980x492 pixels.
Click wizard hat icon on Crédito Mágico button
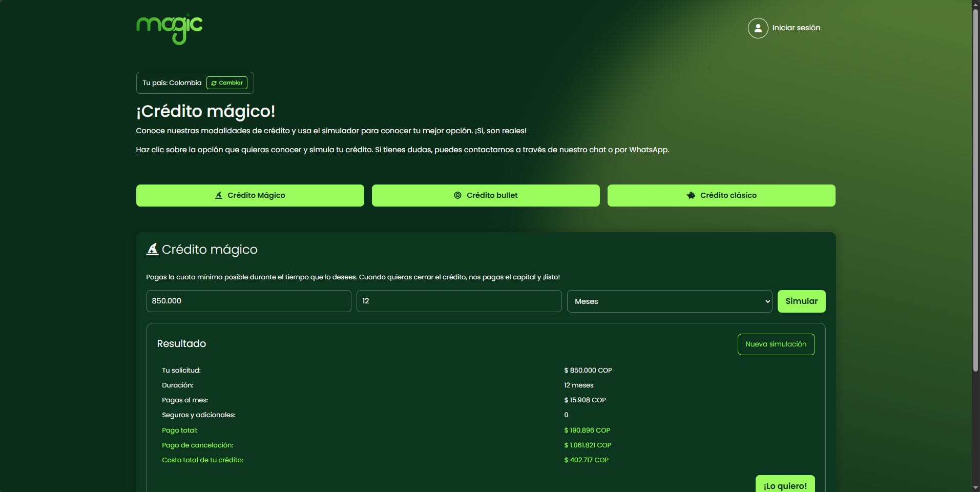coord(219,195)
